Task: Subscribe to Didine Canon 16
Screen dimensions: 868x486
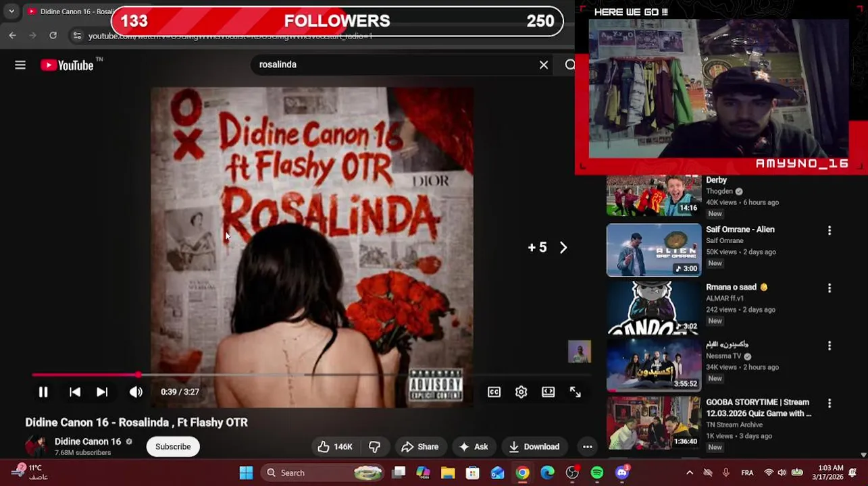Action: [173, 447]
